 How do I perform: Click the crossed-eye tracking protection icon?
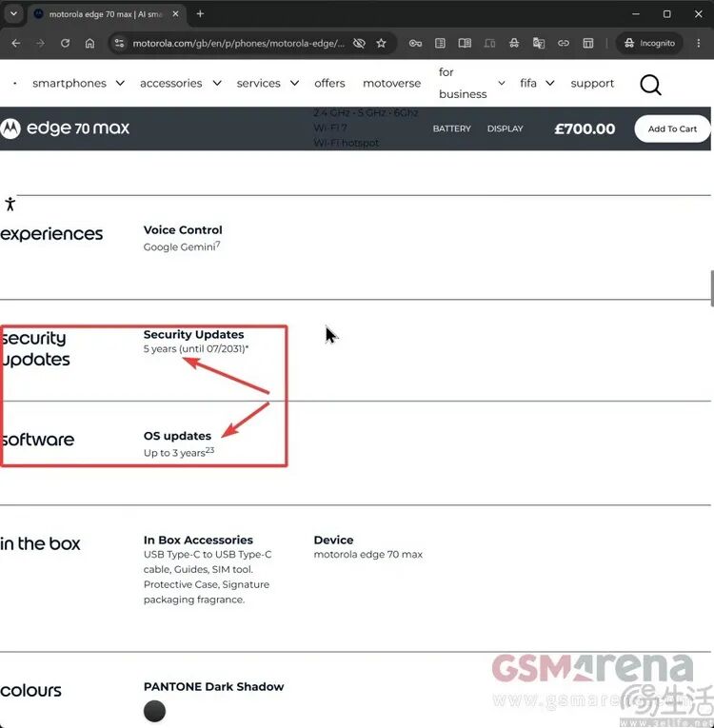point(359,43)
